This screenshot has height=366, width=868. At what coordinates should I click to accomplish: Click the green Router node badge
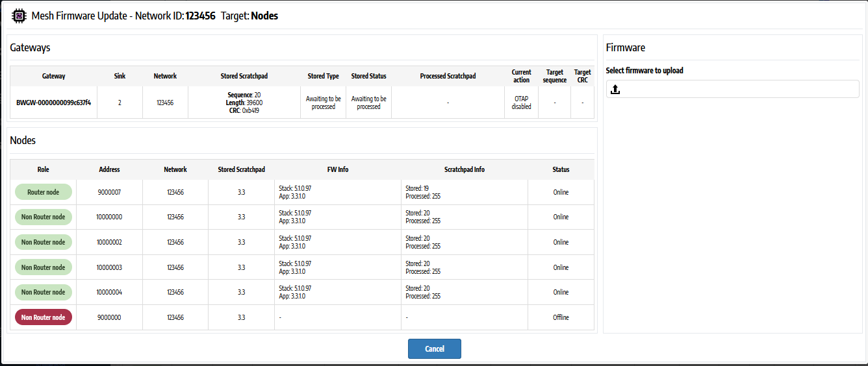point(44,192)
